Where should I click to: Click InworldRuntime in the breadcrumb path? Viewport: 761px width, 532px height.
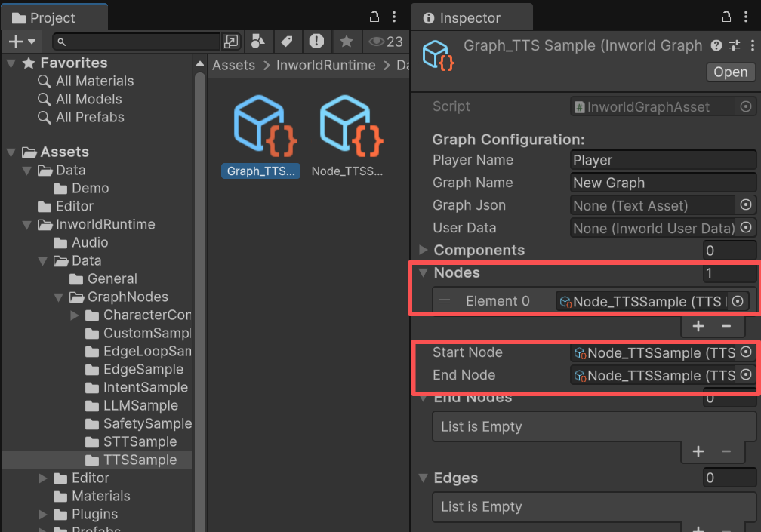point(325,65)
